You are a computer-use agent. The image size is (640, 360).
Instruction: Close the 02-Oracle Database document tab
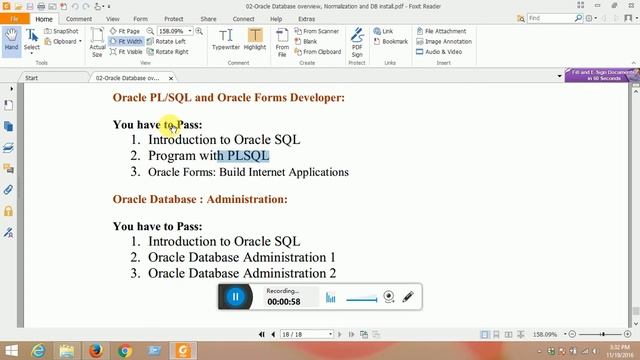171,78
